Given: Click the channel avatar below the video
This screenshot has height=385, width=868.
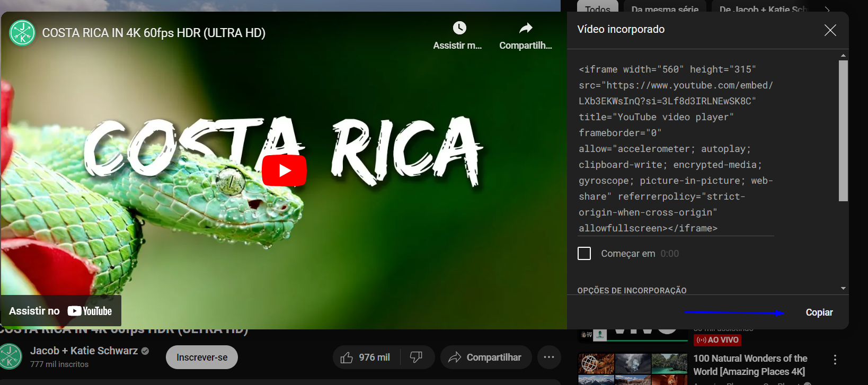Looking at the screenshot, I should coord(10,356).
